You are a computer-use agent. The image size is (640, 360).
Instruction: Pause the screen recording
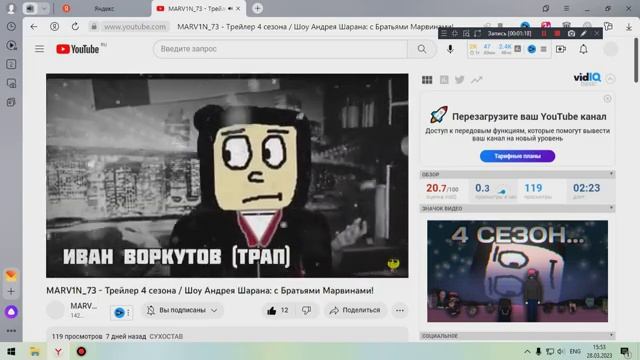pyautogui.click(x=544, y=33)
